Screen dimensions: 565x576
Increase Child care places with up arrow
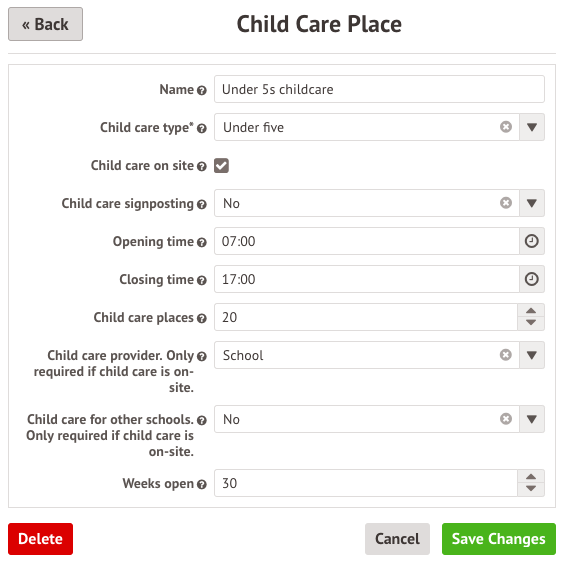[x=531, y=311]
